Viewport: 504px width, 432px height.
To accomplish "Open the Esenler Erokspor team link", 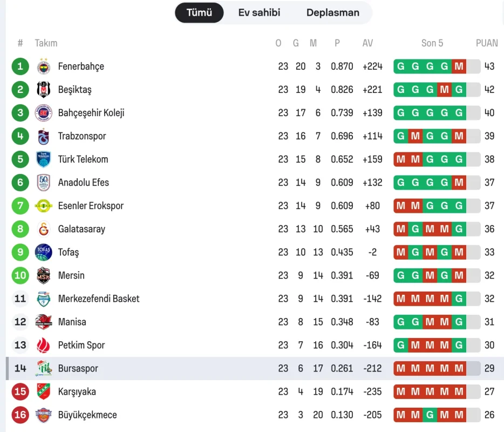I will click(91, 206).
